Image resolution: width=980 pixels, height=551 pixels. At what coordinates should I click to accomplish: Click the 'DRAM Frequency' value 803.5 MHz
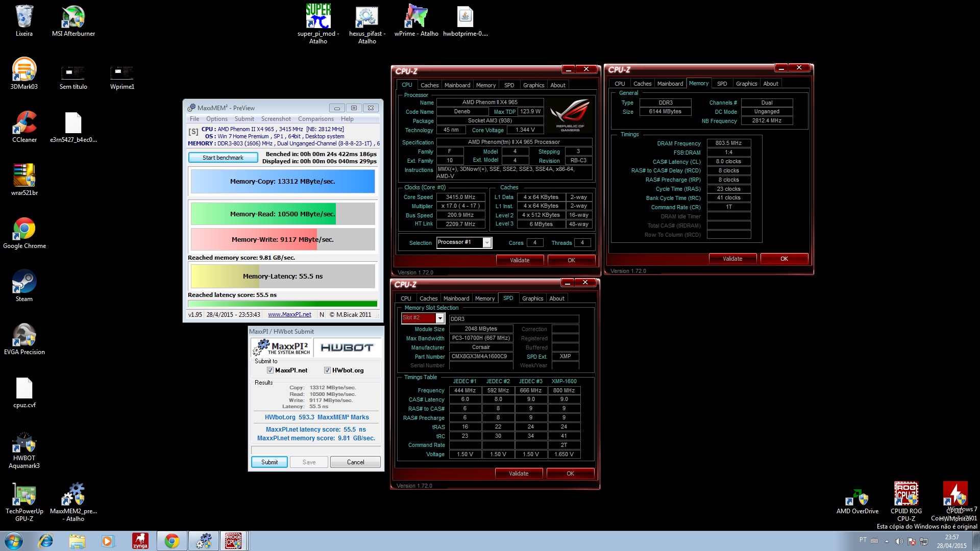tap(728, 143)
